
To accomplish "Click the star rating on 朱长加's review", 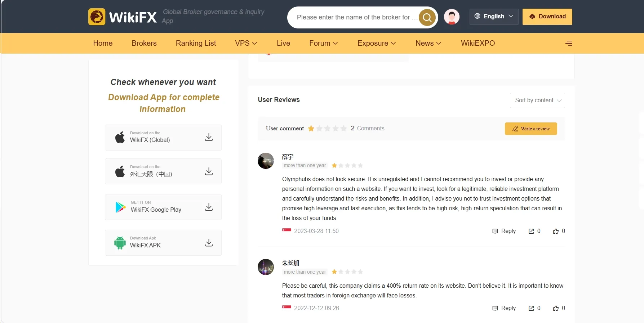I will pos(347,272).
